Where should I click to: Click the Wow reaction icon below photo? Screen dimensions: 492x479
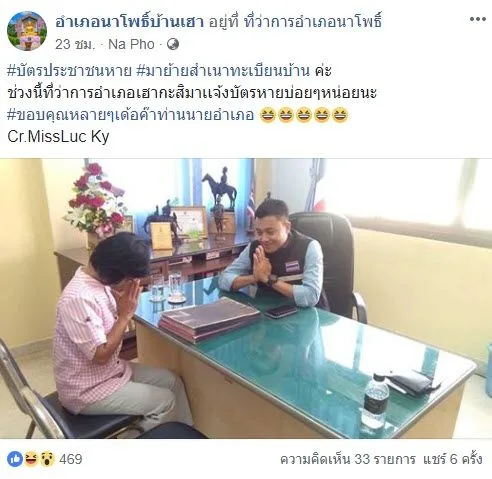coord(47,459)
